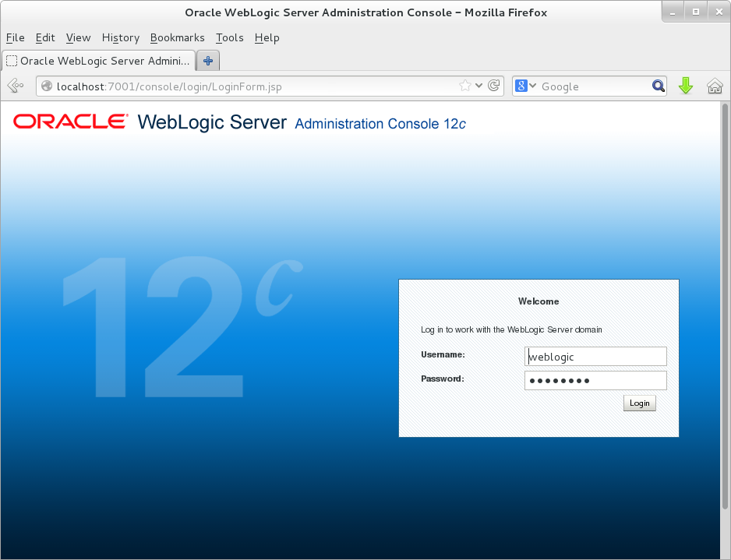Image resolution: width=731 pixels, height=560 pixels.
Task: Focus the Username input field
Action: pos(595,357)
